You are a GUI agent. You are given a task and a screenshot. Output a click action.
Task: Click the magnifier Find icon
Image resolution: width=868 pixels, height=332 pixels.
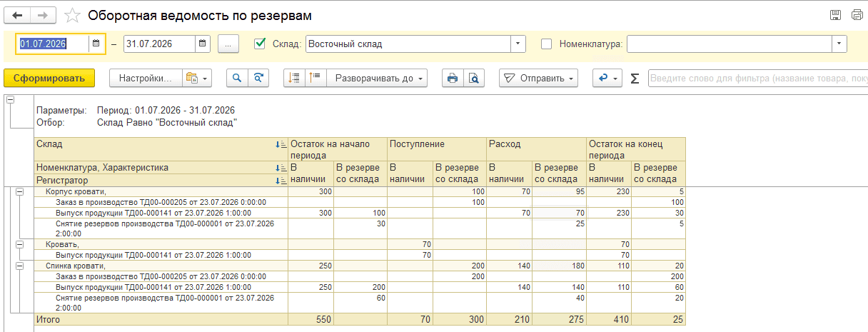click(237, 78)
